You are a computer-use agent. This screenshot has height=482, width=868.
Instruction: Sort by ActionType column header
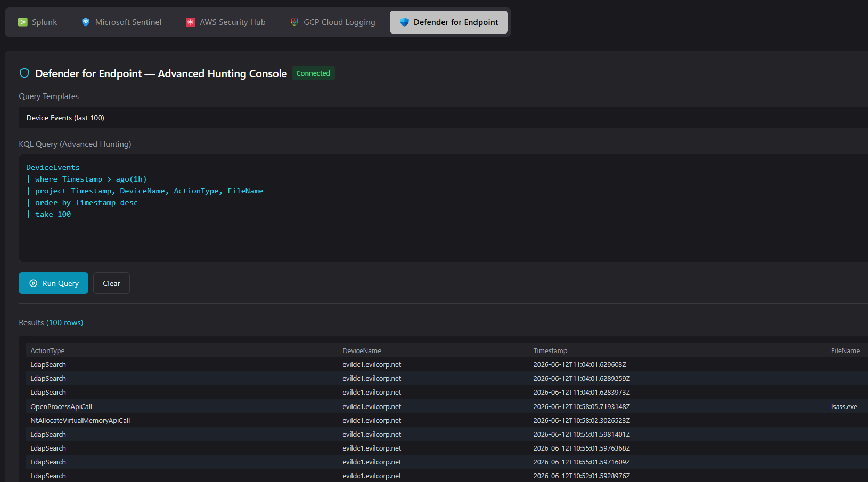(47, 351)
